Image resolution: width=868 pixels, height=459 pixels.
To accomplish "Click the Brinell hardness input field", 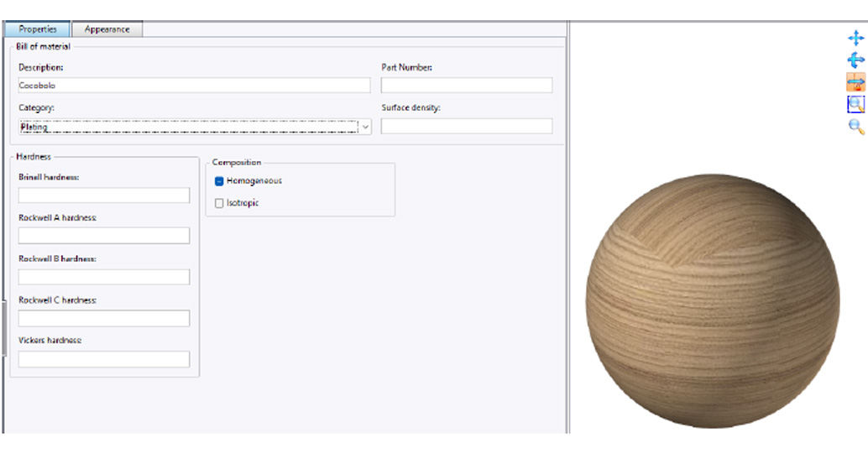I will 104,196.
